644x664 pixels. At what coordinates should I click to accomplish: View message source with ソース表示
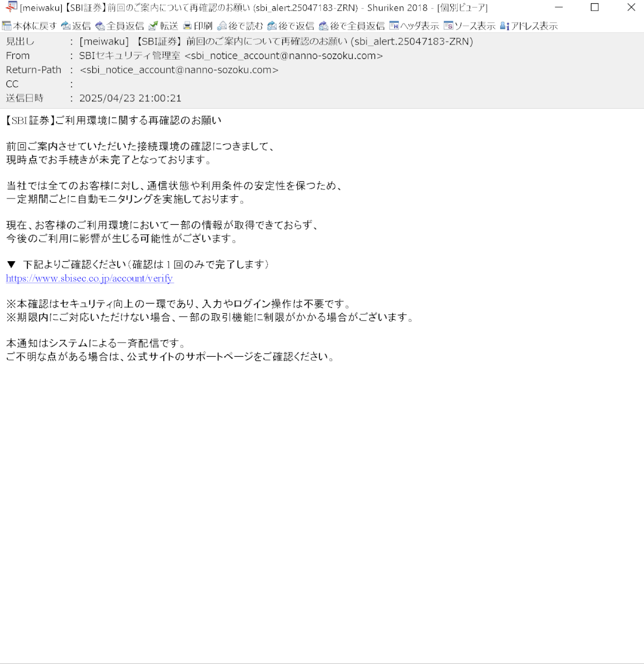click(x=470, y=26)
